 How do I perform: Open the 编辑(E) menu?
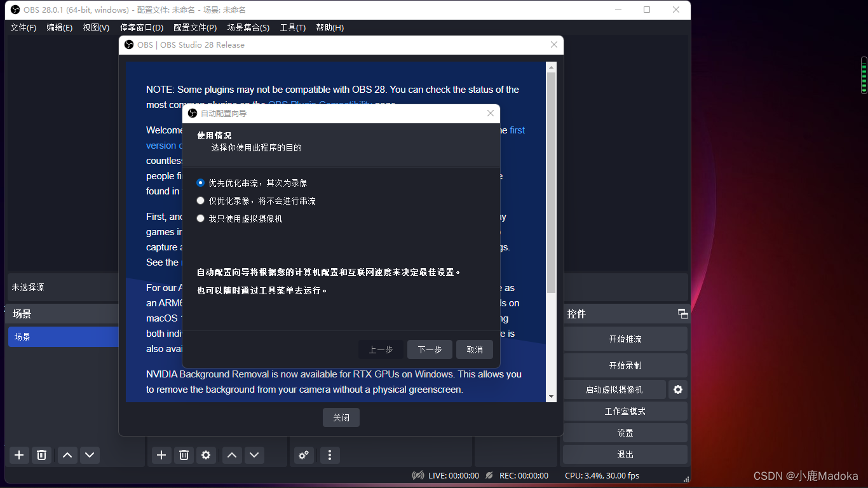point(60,28)
